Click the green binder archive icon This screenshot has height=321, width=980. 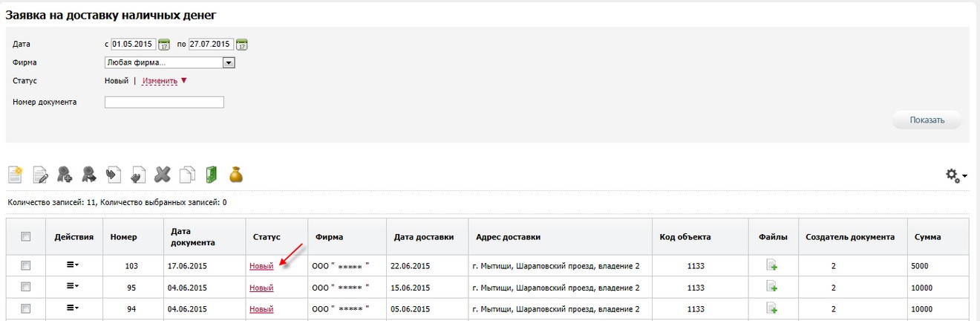pos(212,175)
